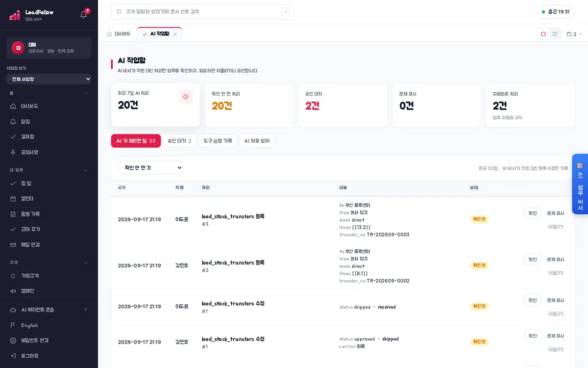Click the 상태 column header
Viewport: 588px width, 368px height.
tap(474, 188)
